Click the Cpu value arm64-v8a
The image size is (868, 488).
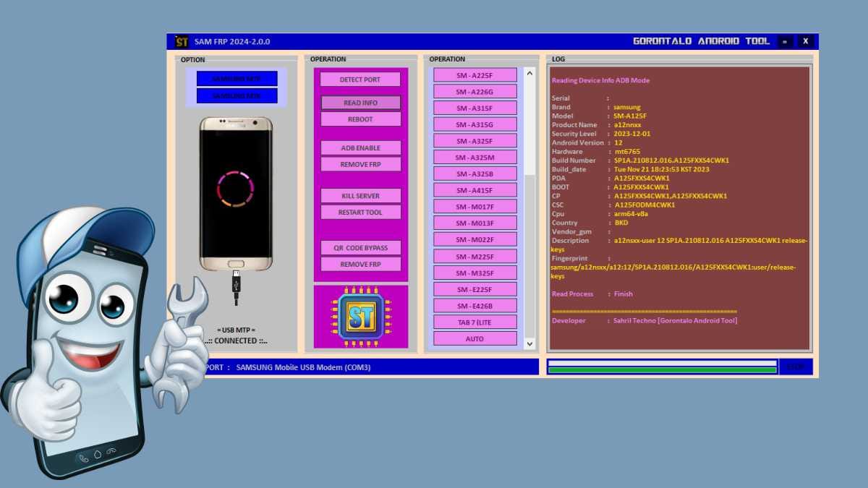tap(630, 213)
